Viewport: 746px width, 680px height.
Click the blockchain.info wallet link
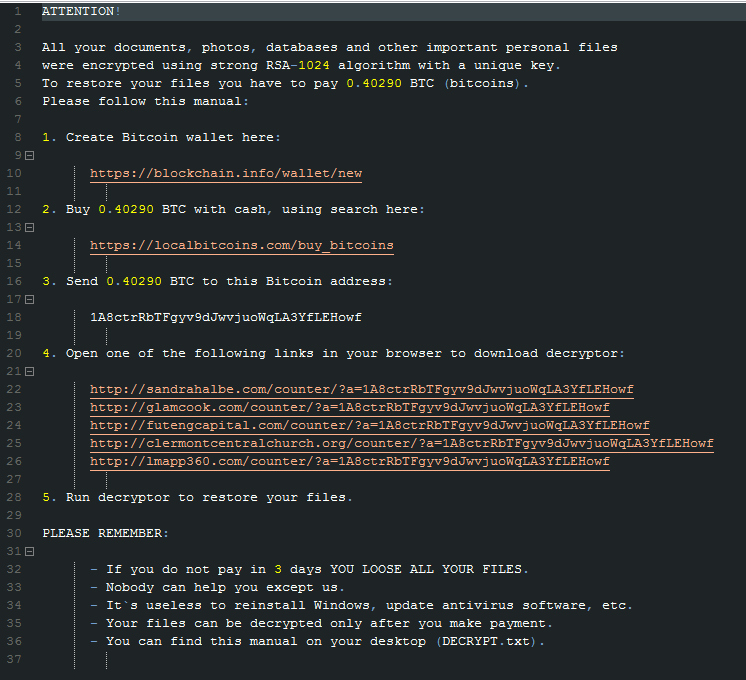(226, 174)
